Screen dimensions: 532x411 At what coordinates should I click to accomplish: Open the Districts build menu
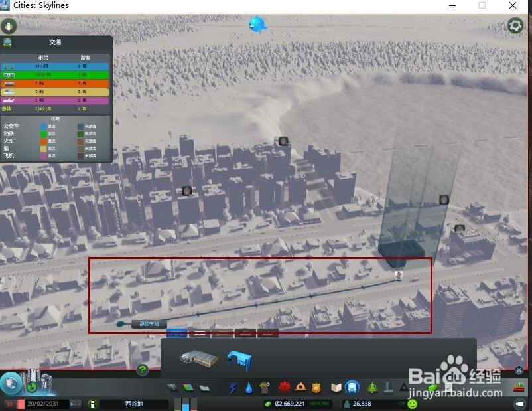coord(204,388)
